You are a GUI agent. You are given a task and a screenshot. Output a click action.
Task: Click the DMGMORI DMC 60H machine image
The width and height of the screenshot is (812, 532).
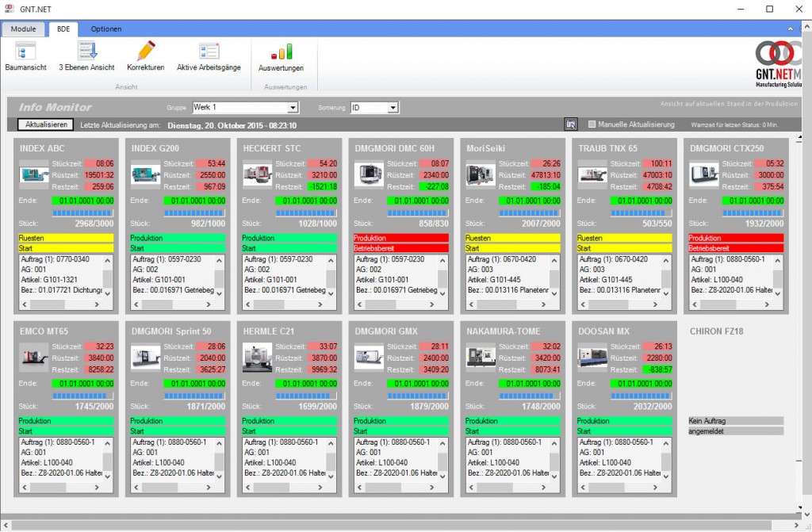point(369,174)
